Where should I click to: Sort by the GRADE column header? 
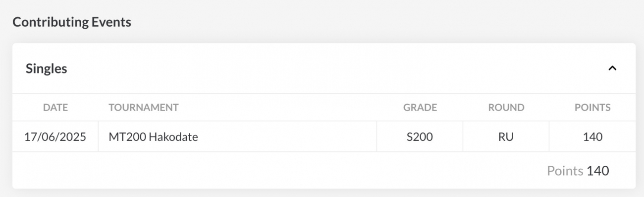tap(420, 107)
